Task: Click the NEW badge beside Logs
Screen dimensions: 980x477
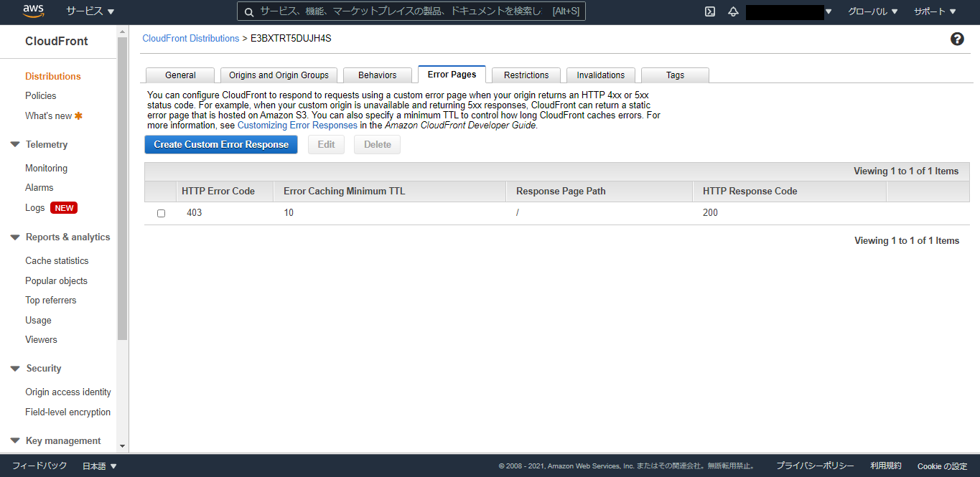Action: 64,208
